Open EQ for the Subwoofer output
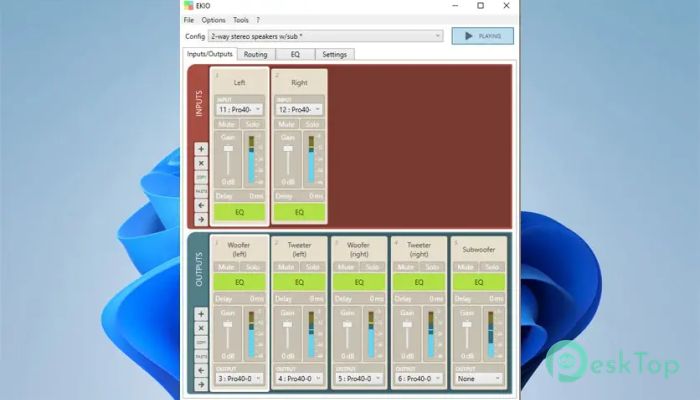Screen dimensions: 700x400 click(x=479, y=282)
